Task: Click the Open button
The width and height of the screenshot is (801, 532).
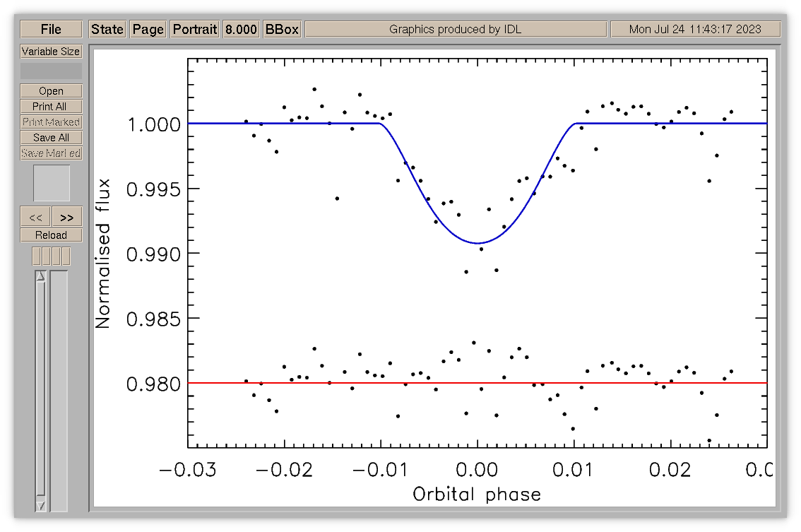Action: click(x=51, y=91)
